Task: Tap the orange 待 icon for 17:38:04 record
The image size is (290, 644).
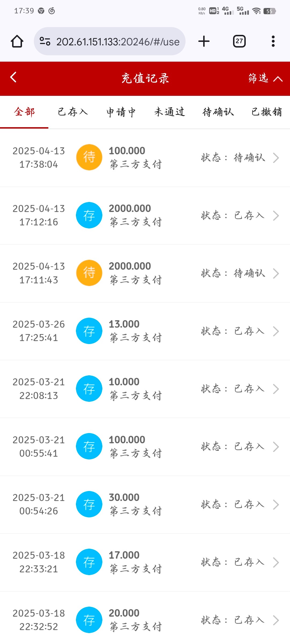Action: click(89, 157)
